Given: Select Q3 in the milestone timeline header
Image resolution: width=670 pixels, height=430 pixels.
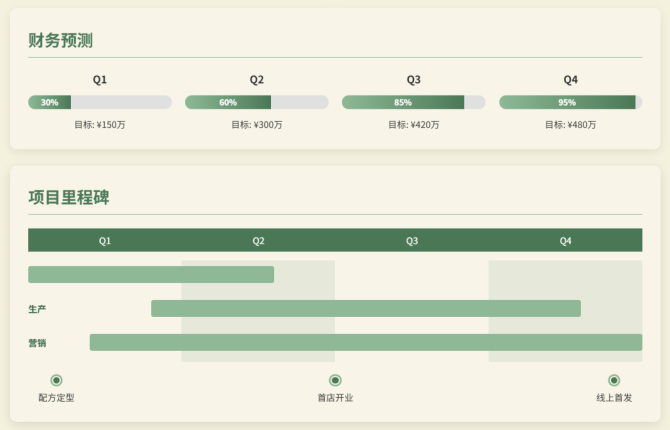Looking at the screenshot, I should click(412, 240).
